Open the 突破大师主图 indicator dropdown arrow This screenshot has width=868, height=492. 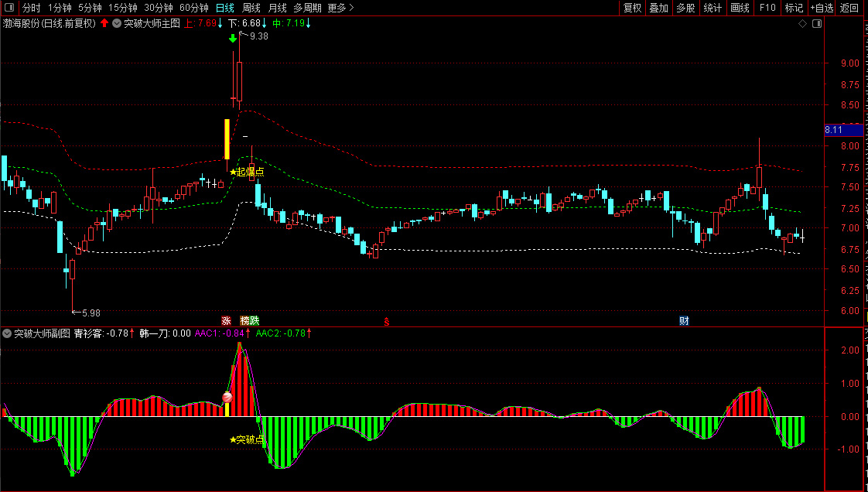(x=117, y=23)
